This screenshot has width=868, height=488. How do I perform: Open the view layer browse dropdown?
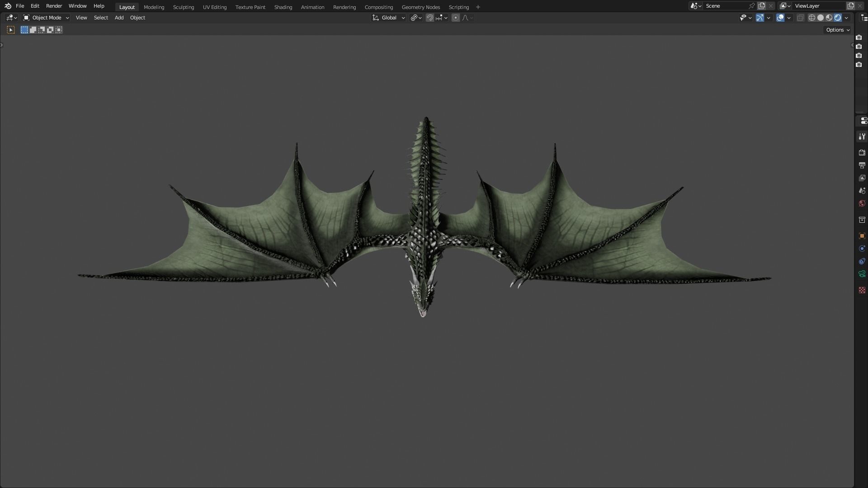pos(785,6)
